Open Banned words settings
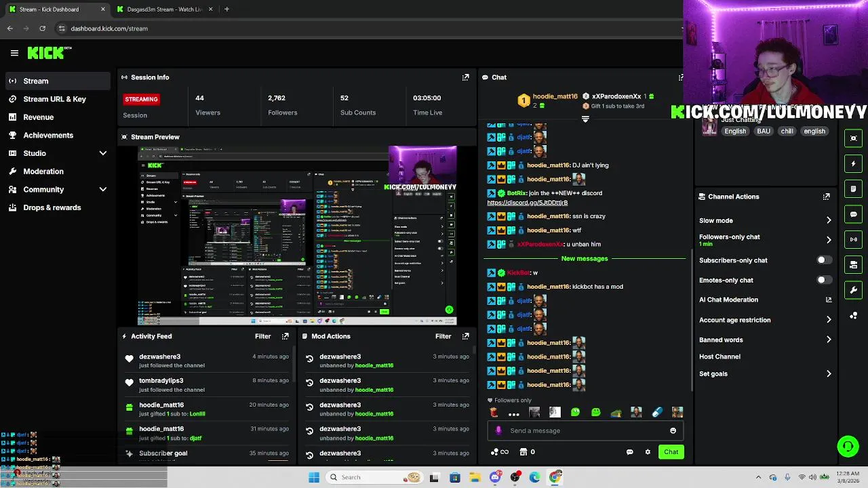 [765, 340]
